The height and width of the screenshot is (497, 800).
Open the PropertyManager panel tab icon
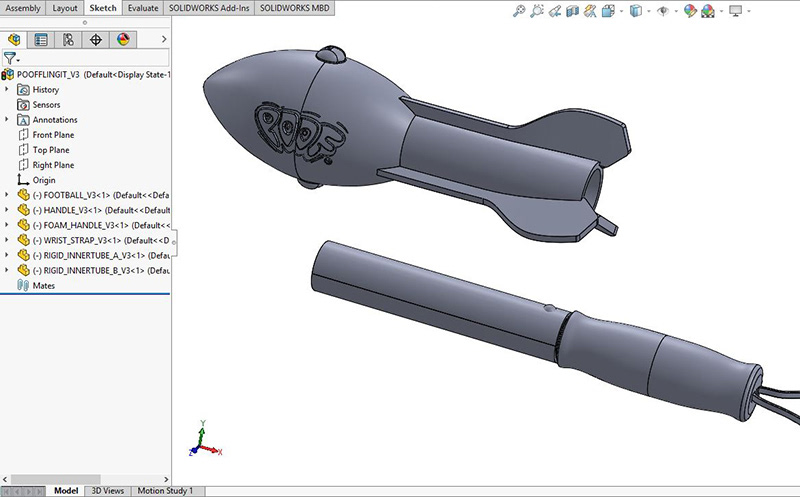41,40
